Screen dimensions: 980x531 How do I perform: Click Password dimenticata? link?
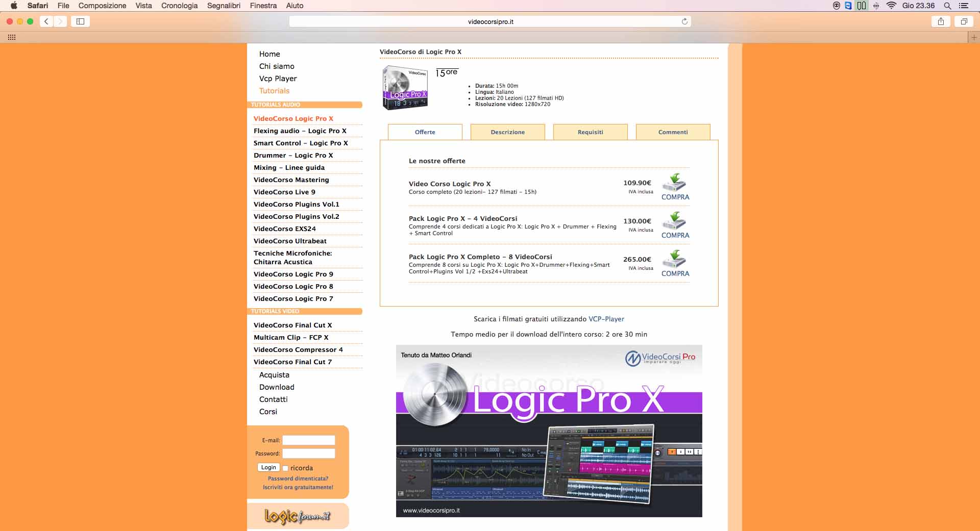tap(298, 479)
